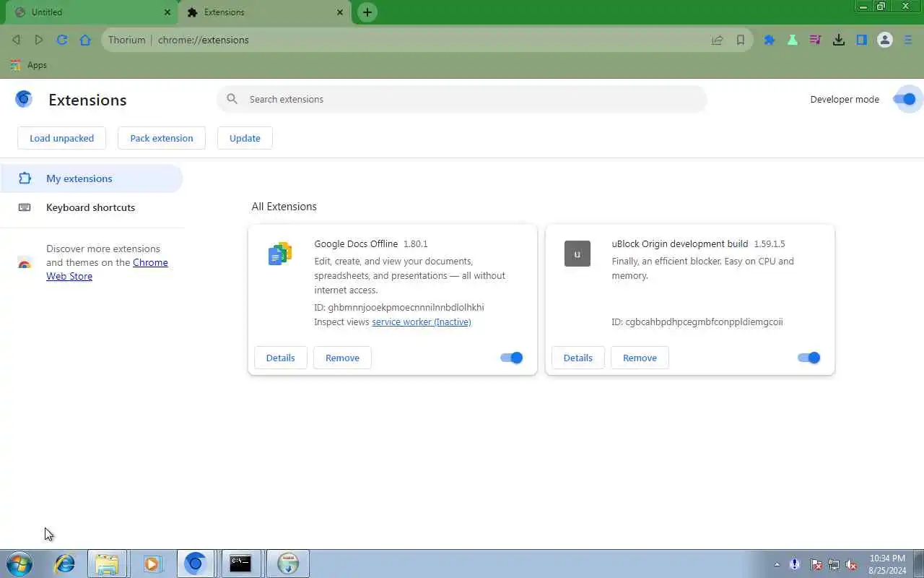
Task: Click the network tray icon
Action: pos(834,564)
